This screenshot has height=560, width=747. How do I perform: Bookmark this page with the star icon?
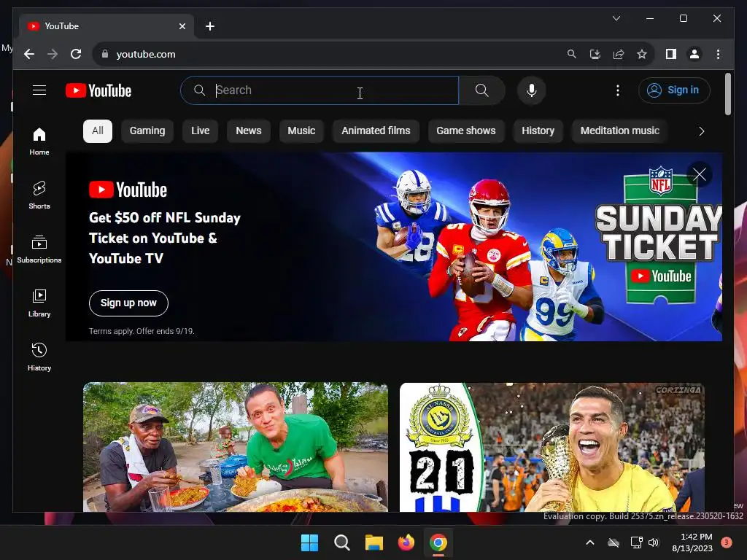[x=642, y=54]
